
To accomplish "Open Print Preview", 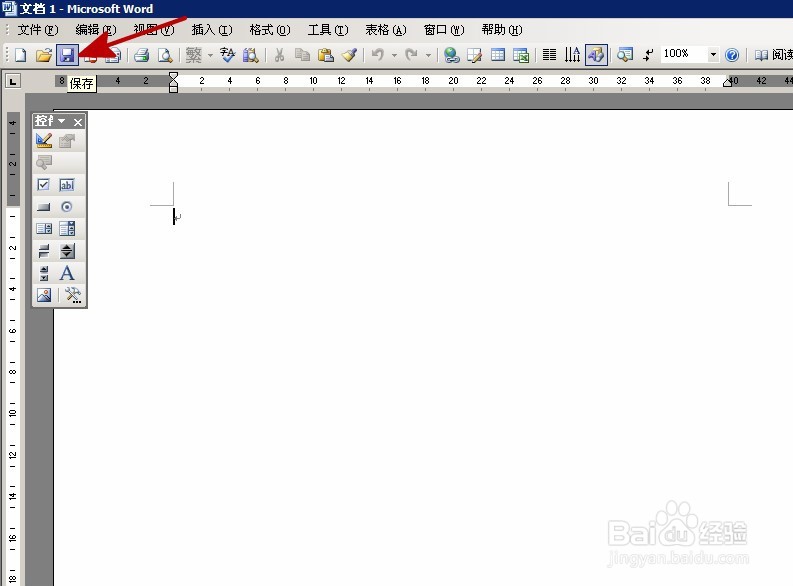I will tap(165, 55).
